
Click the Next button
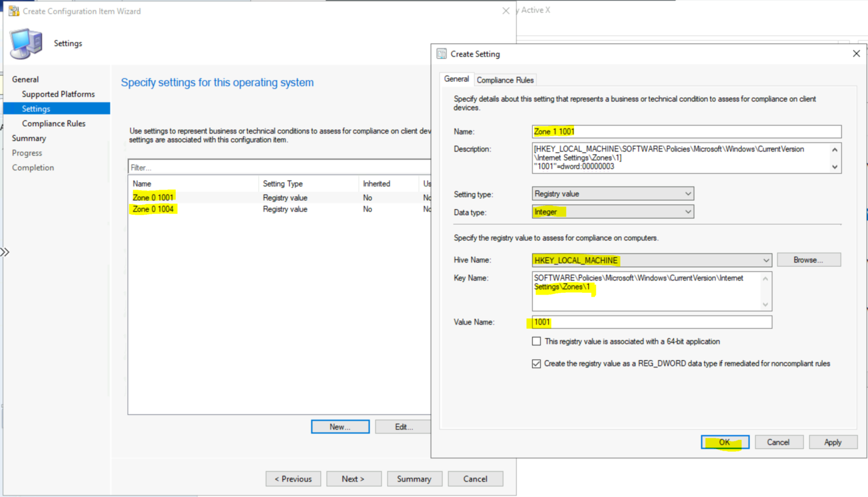pyautogui.click(x=354, y=478)
